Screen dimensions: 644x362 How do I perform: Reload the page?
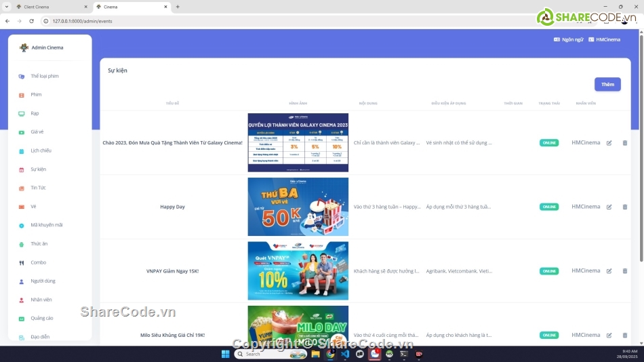[31, 21]
